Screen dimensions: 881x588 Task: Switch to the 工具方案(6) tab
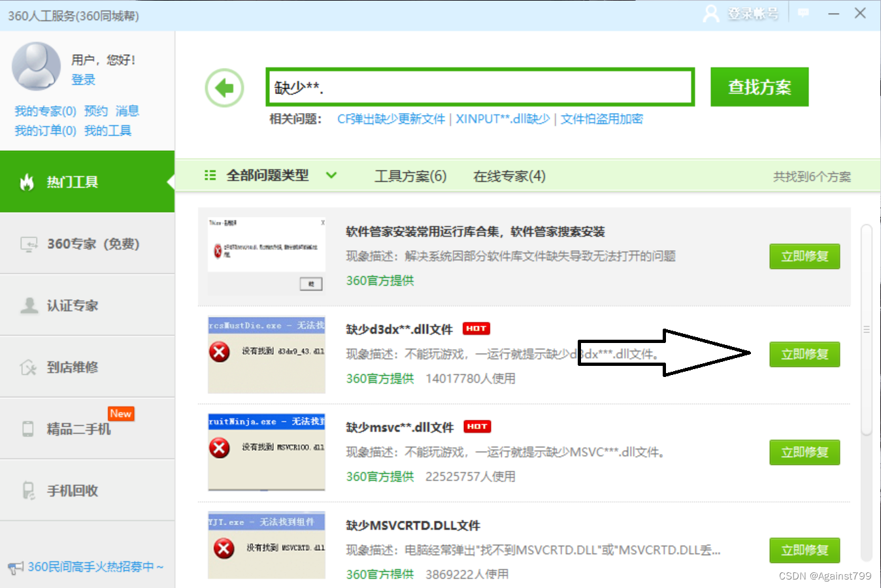tap(410, 175)
